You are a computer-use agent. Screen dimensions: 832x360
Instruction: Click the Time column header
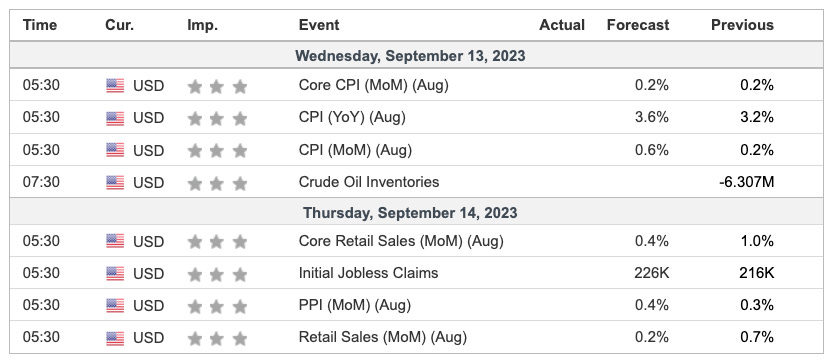40,25
